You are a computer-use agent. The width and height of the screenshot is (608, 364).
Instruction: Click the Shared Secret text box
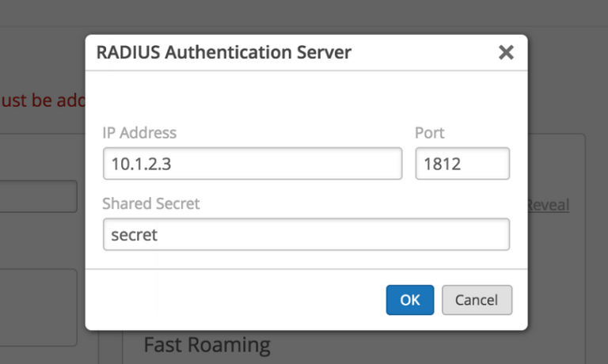306,235
